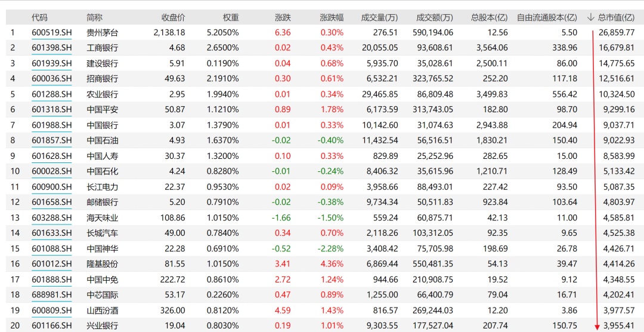Click the 688981.SH code link
The image size is (644, 332).
click(51, 295)
